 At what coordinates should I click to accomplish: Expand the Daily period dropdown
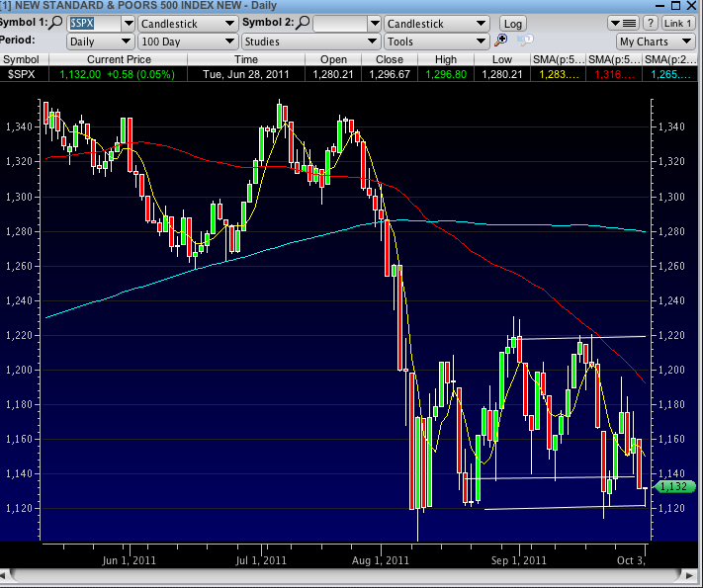pyautogui.click(x=100, y=42)
